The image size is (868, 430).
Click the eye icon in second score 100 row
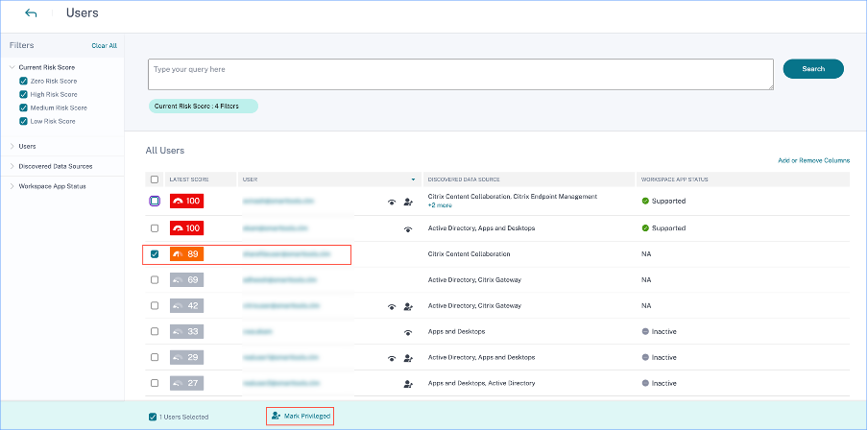click(x=408, y=228)
